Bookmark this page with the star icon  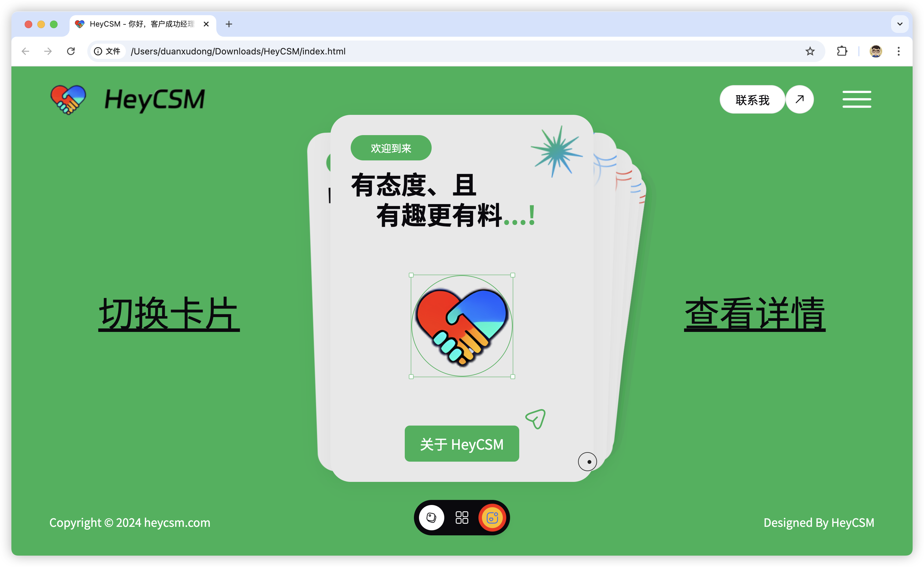coord(810,51)
